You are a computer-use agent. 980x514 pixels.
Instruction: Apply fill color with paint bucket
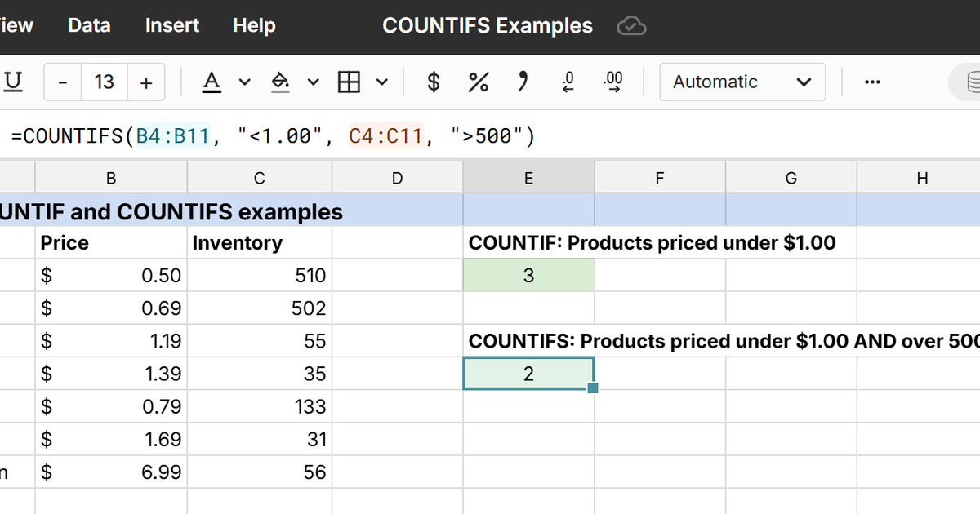tap(280, 82)
